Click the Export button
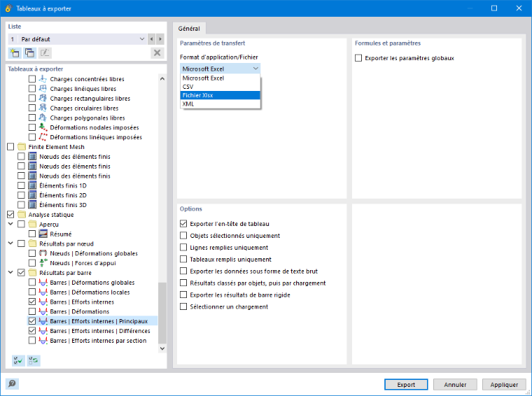The height and width of the screenshot is (396, 532). (406, 385)
